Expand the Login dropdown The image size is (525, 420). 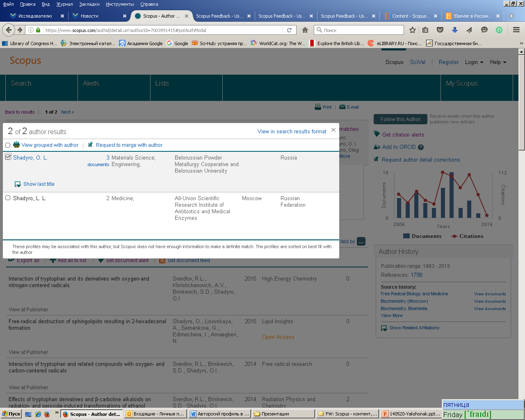[x=474, y=62]
